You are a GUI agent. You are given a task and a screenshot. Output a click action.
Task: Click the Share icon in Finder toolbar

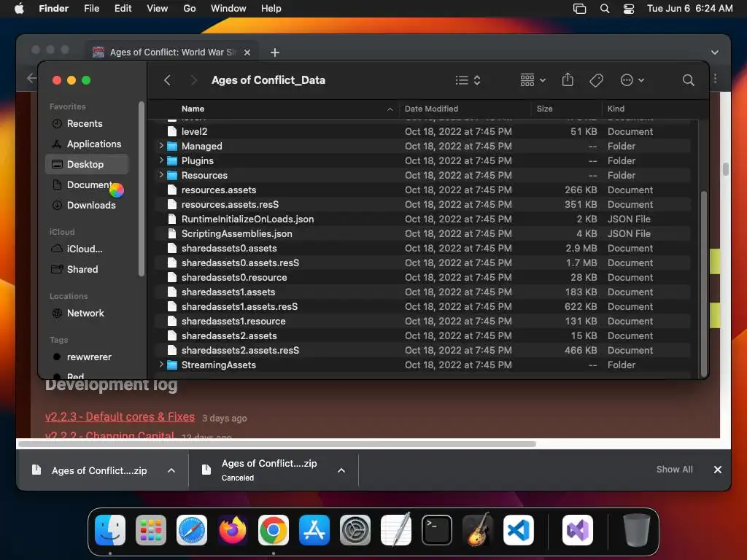click(568, 80)
